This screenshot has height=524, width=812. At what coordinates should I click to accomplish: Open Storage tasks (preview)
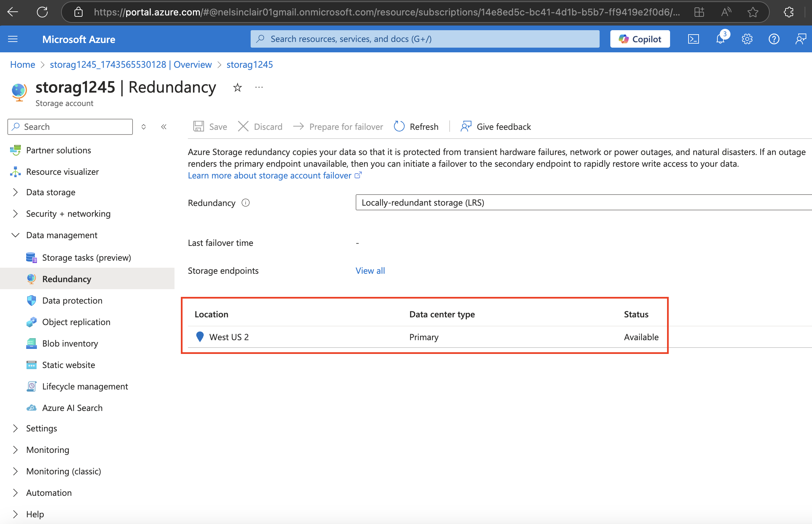(87, 258)
